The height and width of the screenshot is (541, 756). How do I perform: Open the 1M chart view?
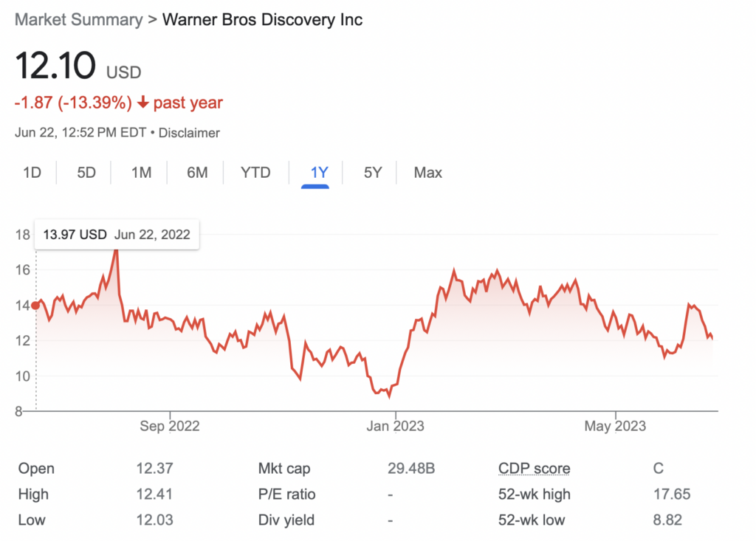click(x=140, y=172)
